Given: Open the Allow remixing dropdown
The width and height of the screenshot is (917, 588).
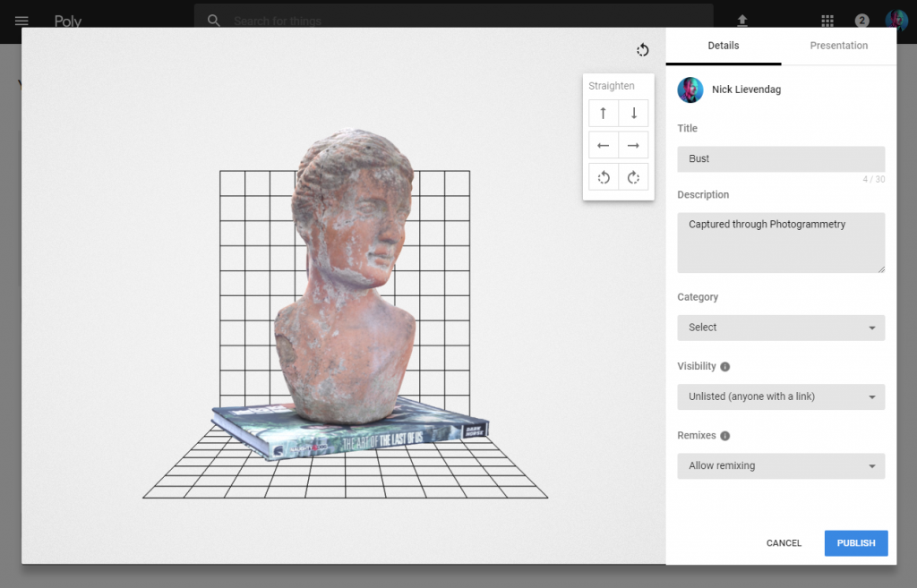Looking at the screenshot, I should 781,466.
